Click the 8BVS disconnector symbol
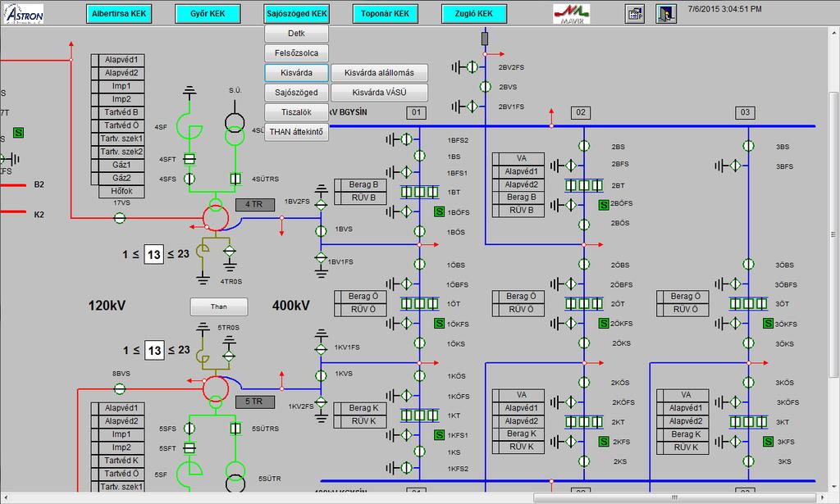The height and width of the screenshot is (504, 840). [x=120, y=389]
